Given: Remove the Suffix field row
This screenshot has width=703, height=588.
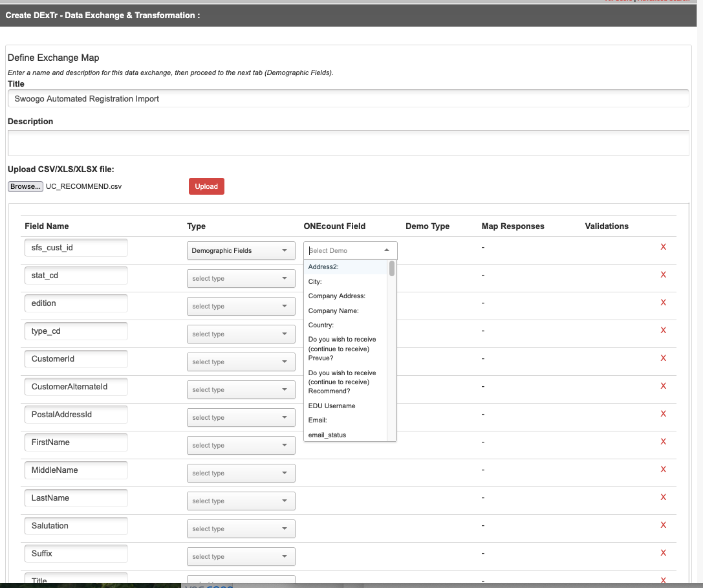Looking at the screenshot, I should pyautogui.click(x=663, y=553).
